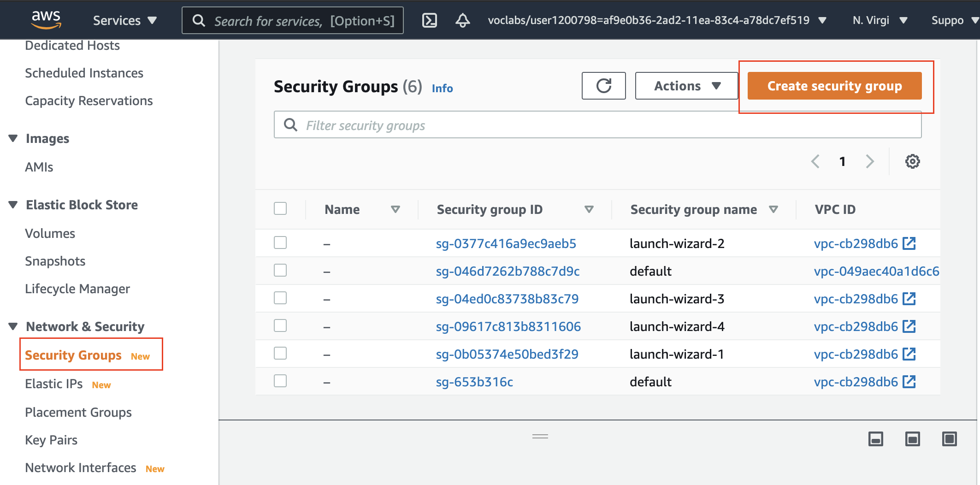Refresh the security groups list
Viewport: 980px width, 485px height.
pyautogui.click(x=603, y=86)
